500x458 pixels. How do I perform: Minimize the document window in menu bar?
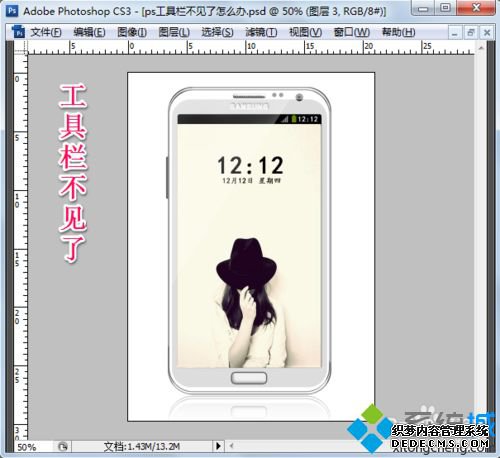tap(455, 33)
